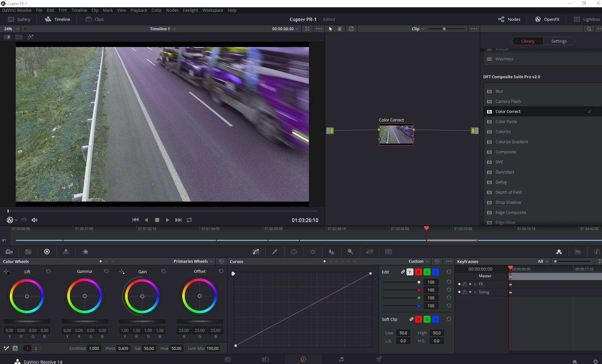Image resolution: width=602 pixels, height=364 pixels.
Task: Toggle auto-keyframe diamond for FX
Action: [470, 284]
